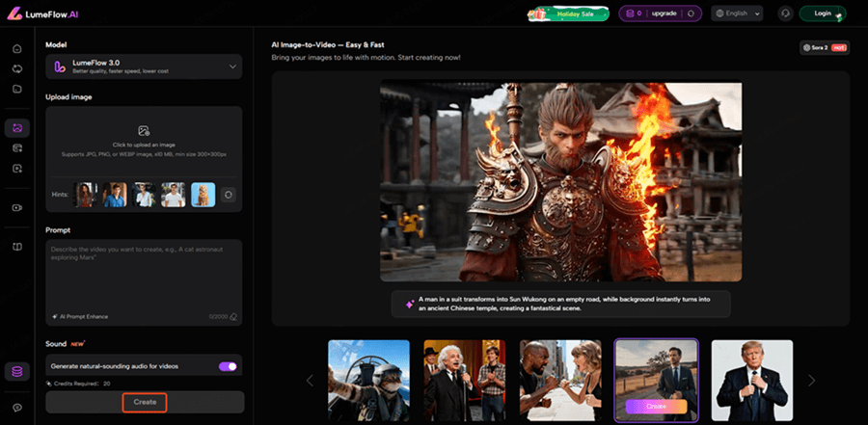
Task: Click the Holiday Sale banner
Action: [x=567, y=13]
